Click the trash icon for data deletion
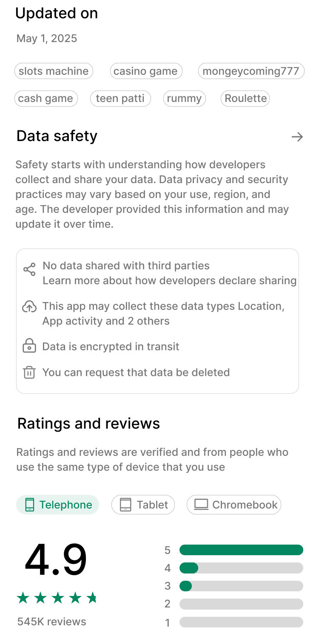The width and height of the screenshot is (319, 644). pos(29,373)
